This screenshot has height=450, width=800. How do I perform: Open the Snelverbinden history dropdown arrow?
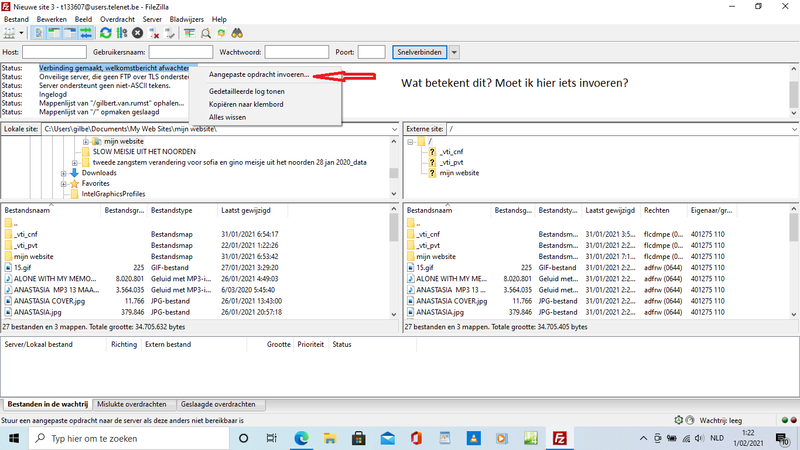point(454,52)
